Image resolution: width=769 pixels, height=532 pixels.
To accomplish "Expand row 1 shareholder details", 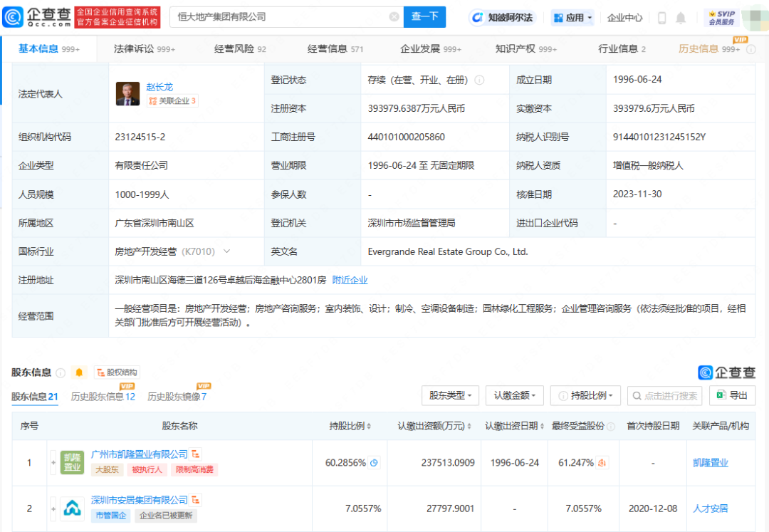I will [x=53, y=462].
